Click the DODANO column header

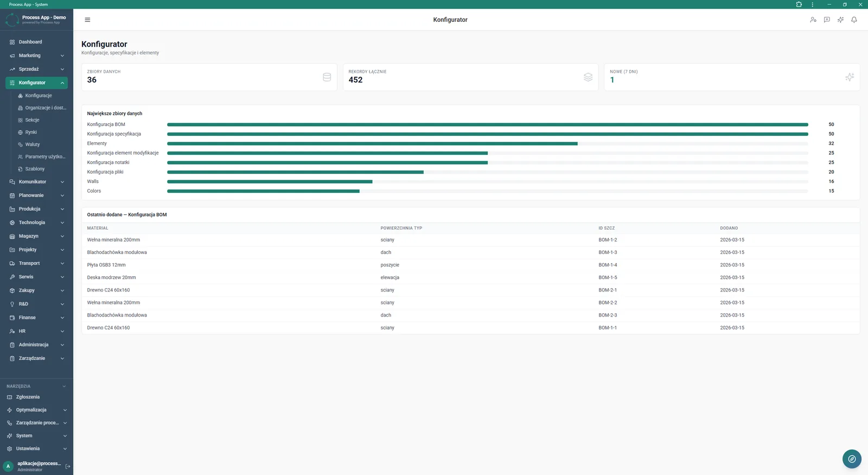tap(729, 228)
